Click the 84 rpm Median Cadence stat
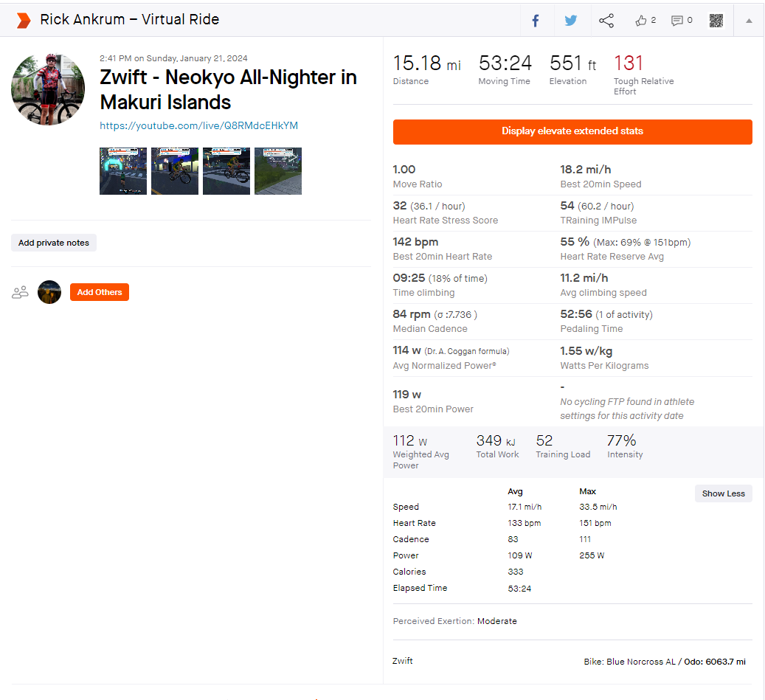Viewport: 765px width, 700px height. [435, 322]
